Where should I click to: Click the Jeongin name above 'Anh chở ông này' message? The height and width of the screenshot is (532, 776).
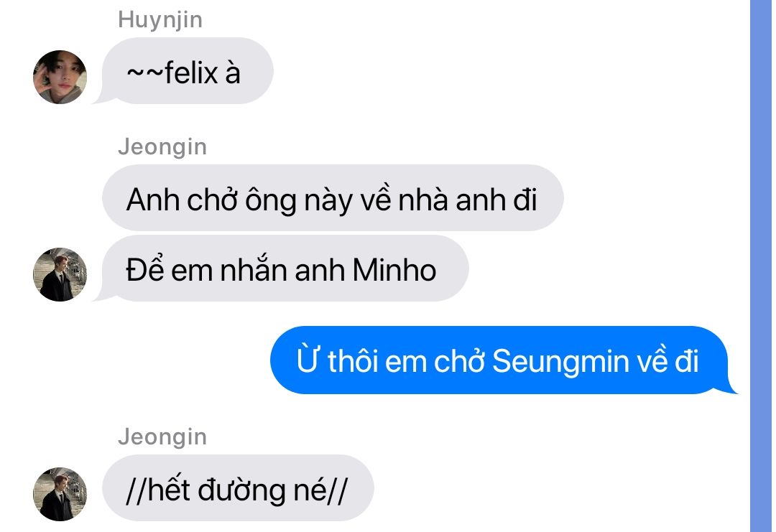coord(162,147)
